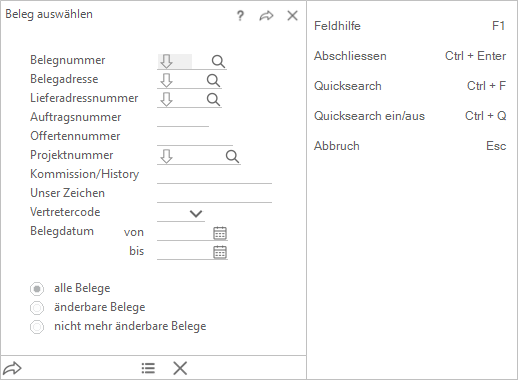Open calendar picker for Belegdatum von
The image size is (518, 380).
coord(220,233)
